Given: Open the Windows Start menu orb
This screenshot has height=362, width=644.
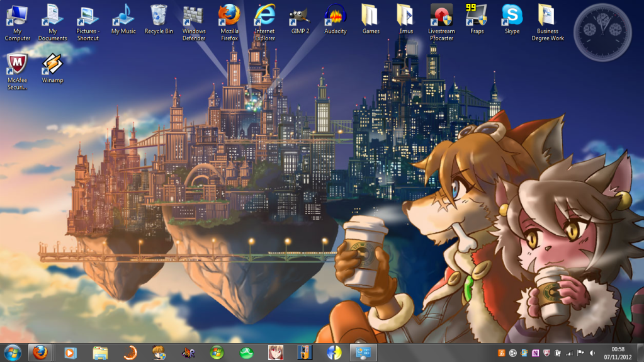Looking at the screenshot, I should tap(13, 353).
